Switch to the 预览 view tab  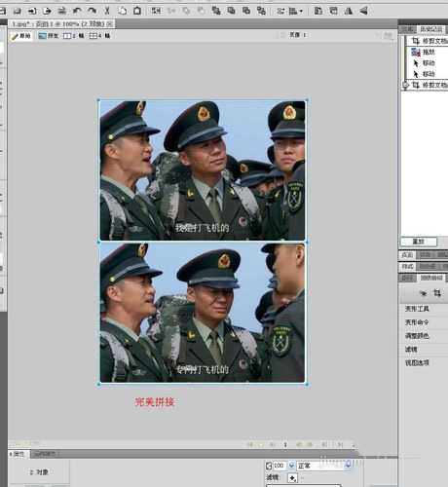(x=48, y=36)
